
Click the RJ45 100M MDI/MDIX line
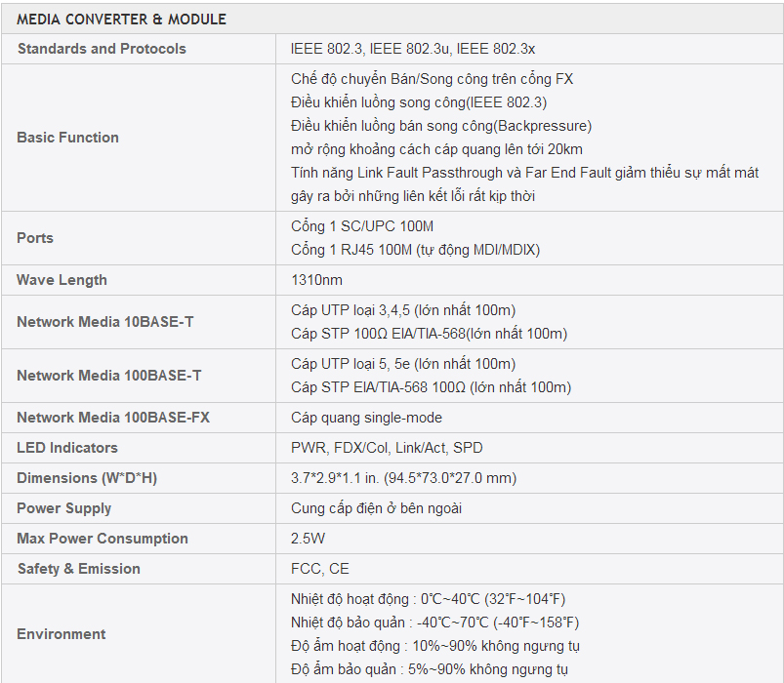[x=416, y=250]
